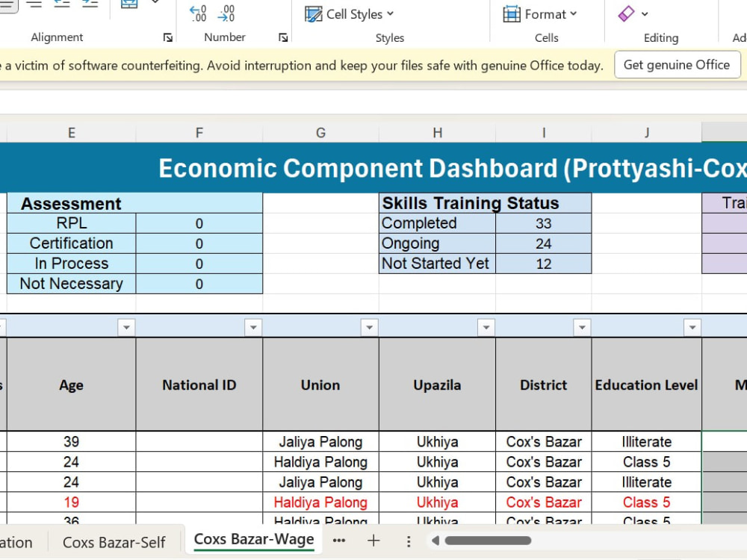Expand the Format dropdown arrow
This screenshot has width=747, height=560.
[x=573, y=13]
